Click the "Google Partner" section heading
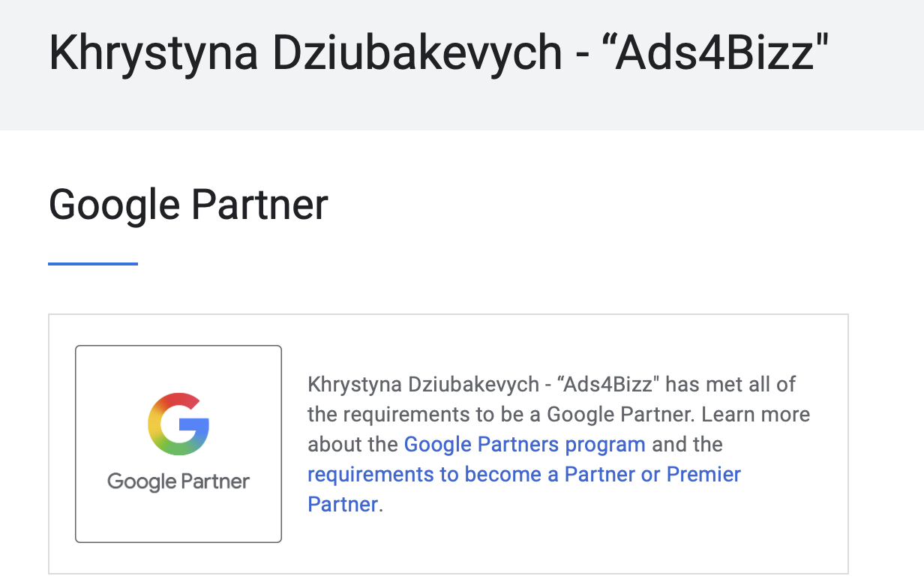 (188, 205)
